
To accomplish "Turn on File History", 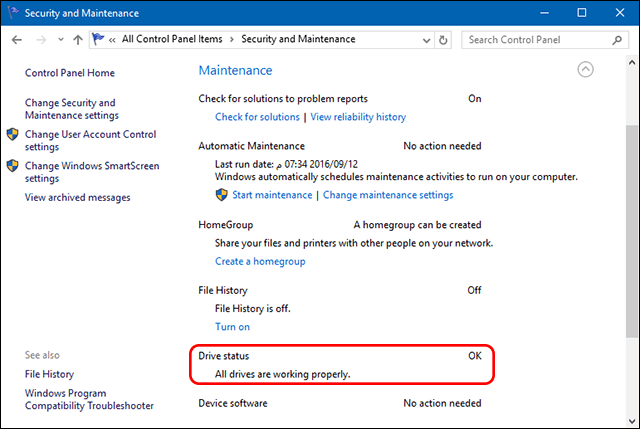I will 232,327.
